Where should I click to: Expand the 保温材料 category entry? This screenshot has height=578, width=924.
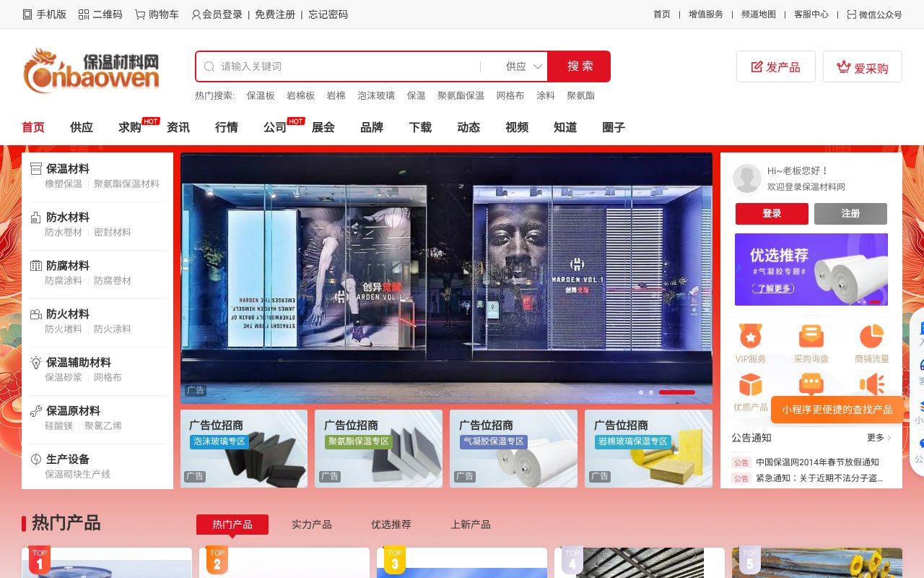(x=69, y=168)
